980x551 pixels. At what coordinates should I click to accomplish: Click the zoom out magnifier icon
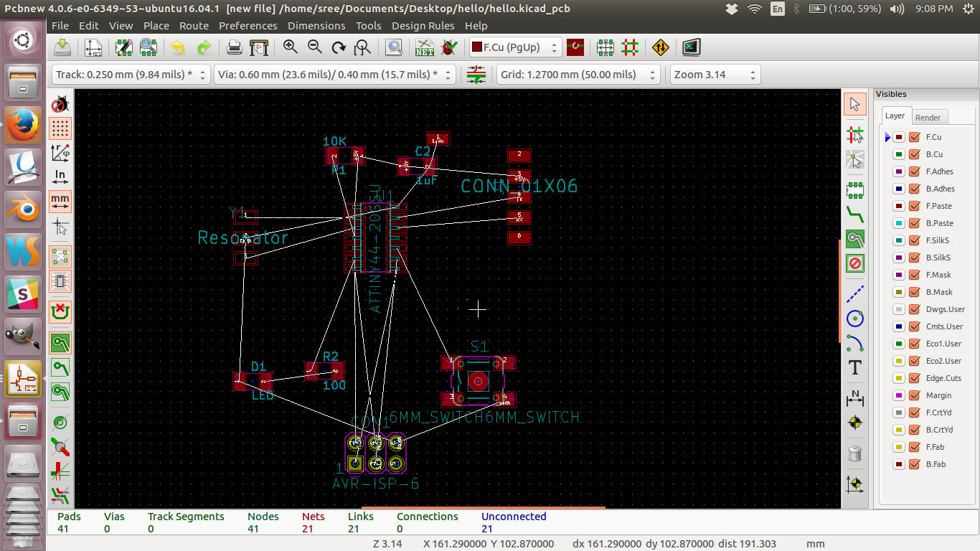click(314, 47)
